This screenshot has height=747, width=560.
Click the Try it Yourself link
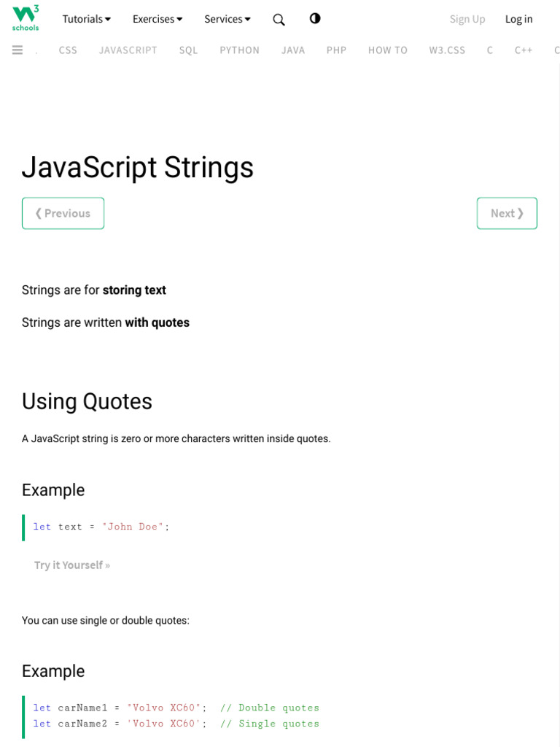click(x=72, y=565)
